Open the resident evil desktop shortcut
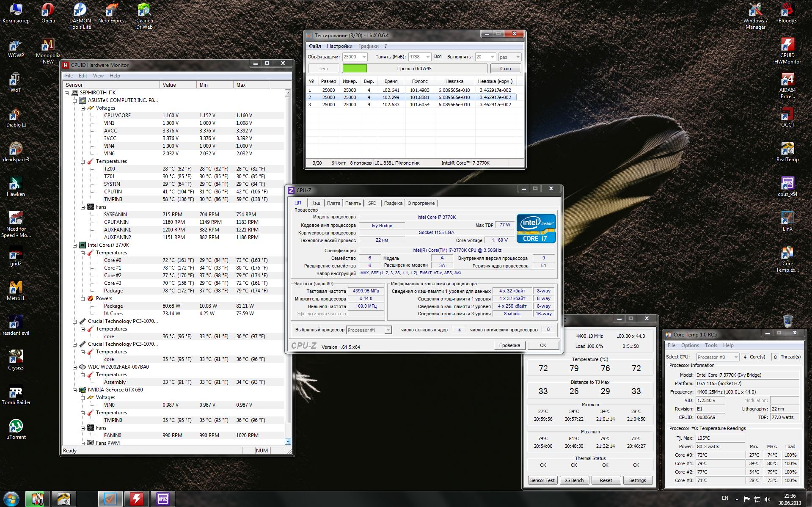This screenshot has height=507, width=812. pyautogui.click(x=16, y=325)
